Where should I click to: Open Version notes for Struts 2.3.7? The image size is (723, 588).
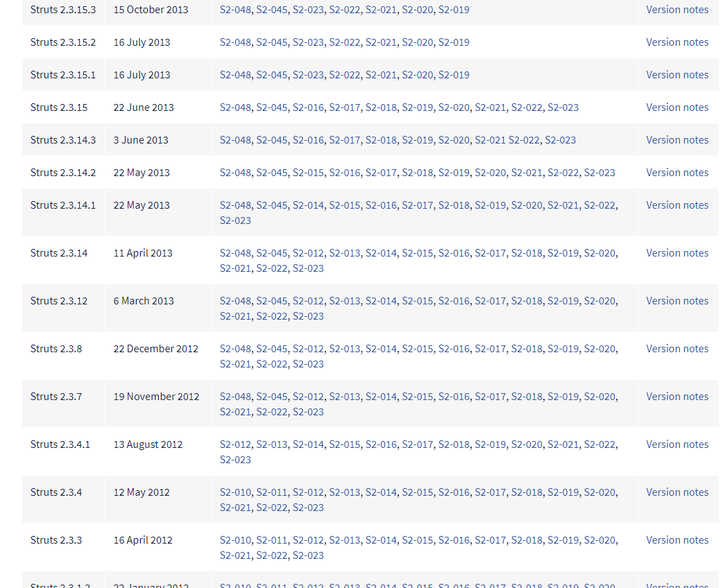click(x=677, y=397)
